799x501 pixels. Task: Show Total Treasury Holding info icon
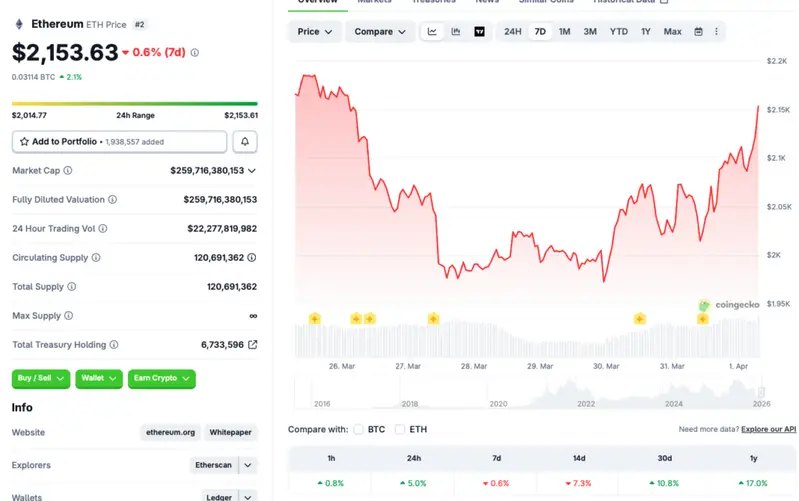coord(114,345)
